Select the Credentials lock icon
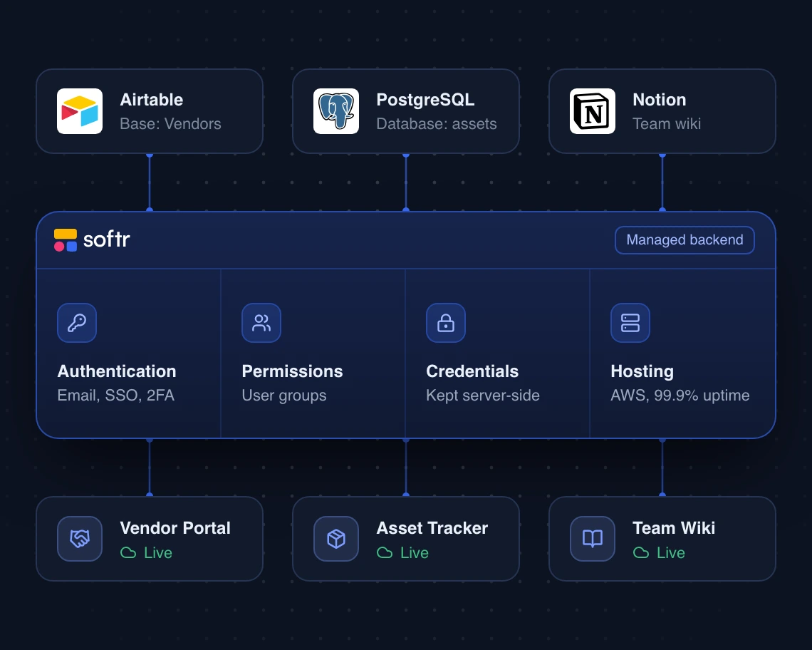Viewport: 812px width, 650px height. pos(446,323)
